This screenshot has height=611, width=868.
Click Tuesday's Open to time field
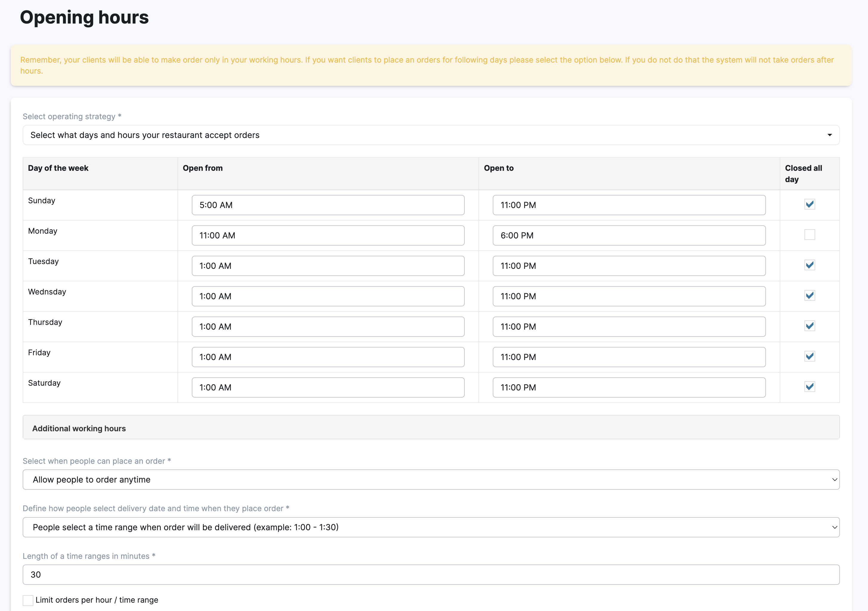coord(629,266)
